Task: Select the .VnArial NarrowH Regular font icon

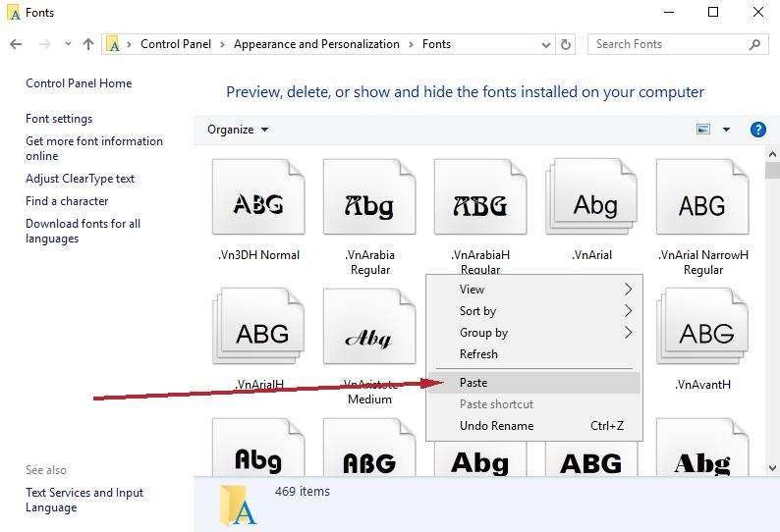Action: [x=702, y=197]
